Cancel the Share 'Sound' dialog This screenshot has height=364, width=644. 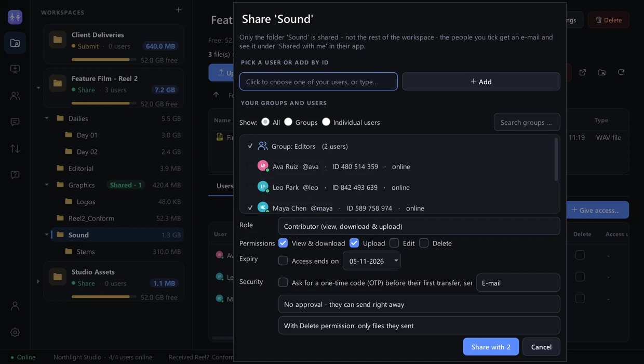[541, 347]
